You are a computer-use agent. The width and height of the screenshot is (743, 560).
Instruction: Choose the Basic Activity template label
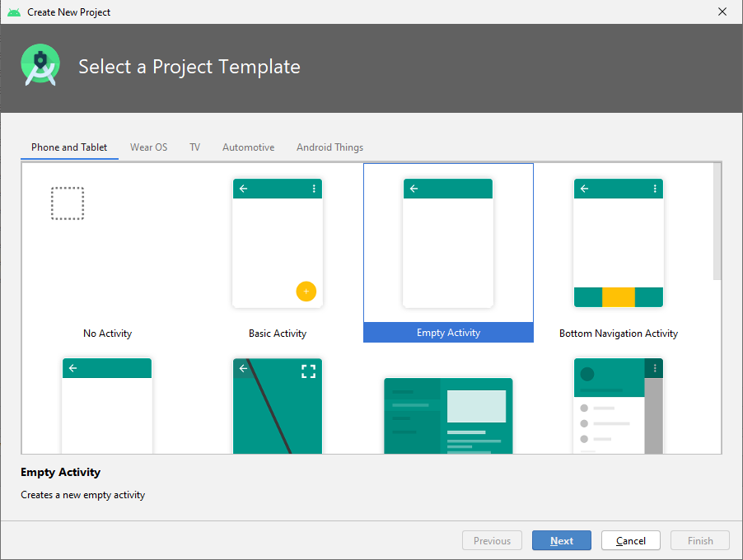pyautogui.click(x=278, y=334)
